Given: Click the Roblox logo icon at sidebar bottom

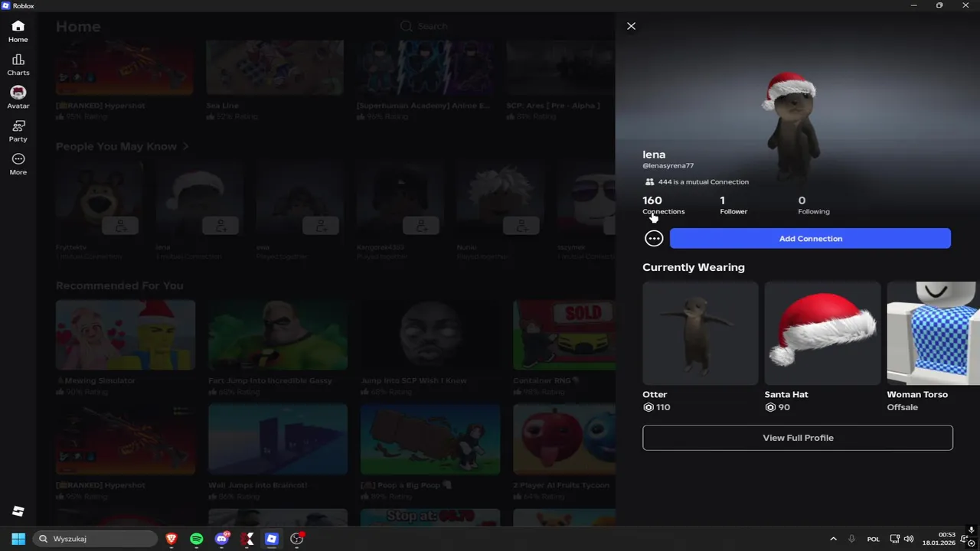Looking at the screenshot, I should pyautogui.click(x=18, y=511).
